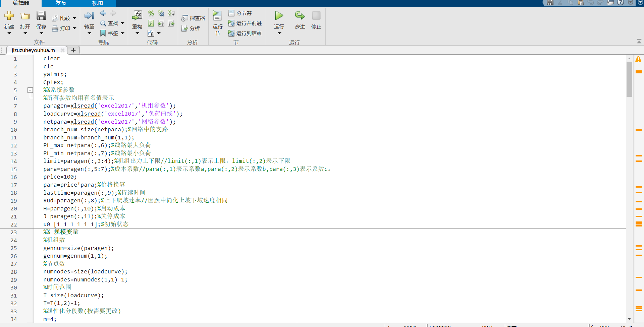Switch to the View (视图) tab
Screen dimensions: 644x327
pos(97,3)
